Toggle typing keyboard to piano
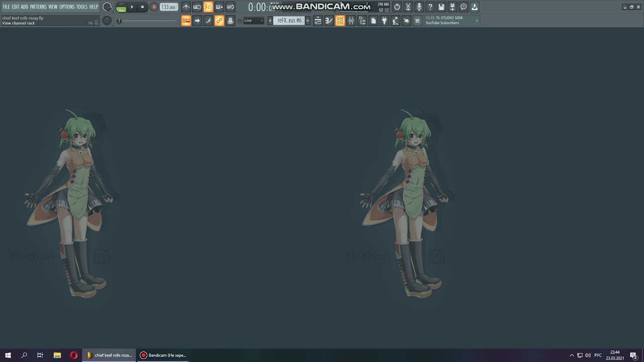Image resolution: width=644 pixels, height=362 pixels. pos(186,21)
